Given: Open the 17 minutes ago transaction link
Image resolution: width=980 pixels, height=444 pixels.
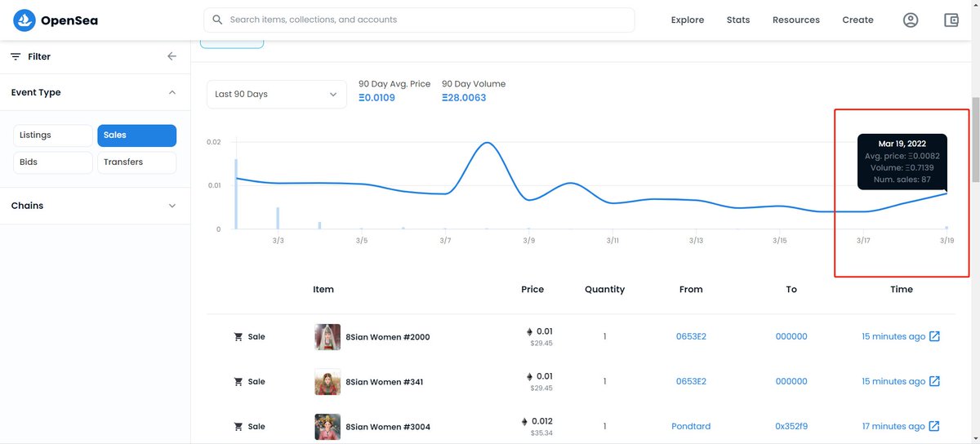Looking at the screenshot, I should 893,426.
